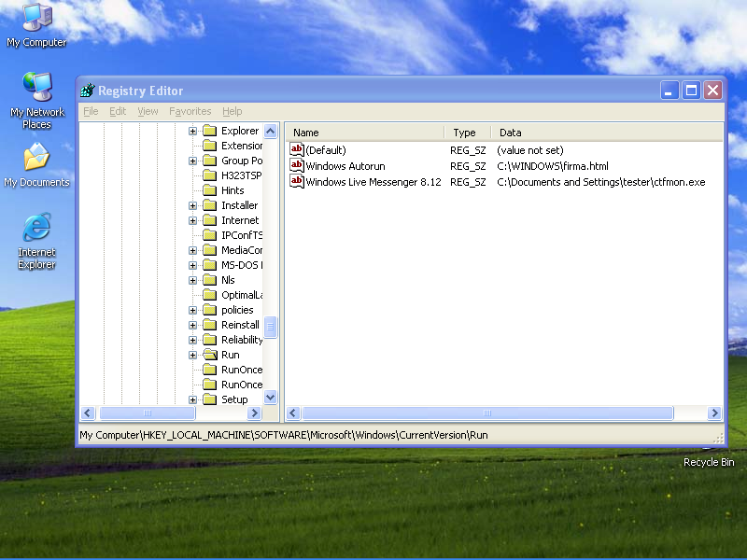Click the Reliability key folder icon
This screenshot has height=560, width=747.
click(x=209, y=340)
